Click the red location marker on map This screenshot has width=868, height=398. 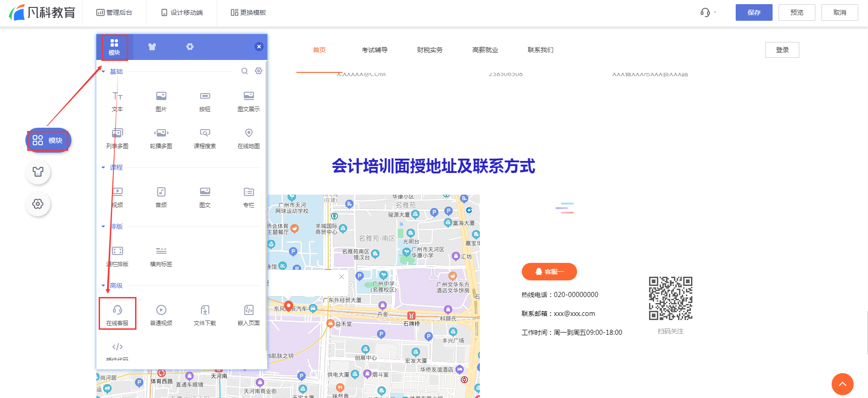tap(289, 306)
